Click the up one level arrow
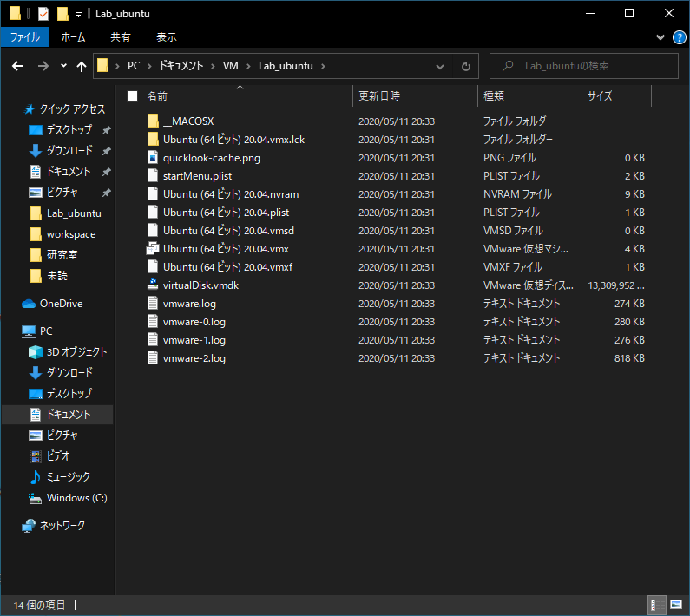Viewport: 690px width, 616px height. point(82,66)
